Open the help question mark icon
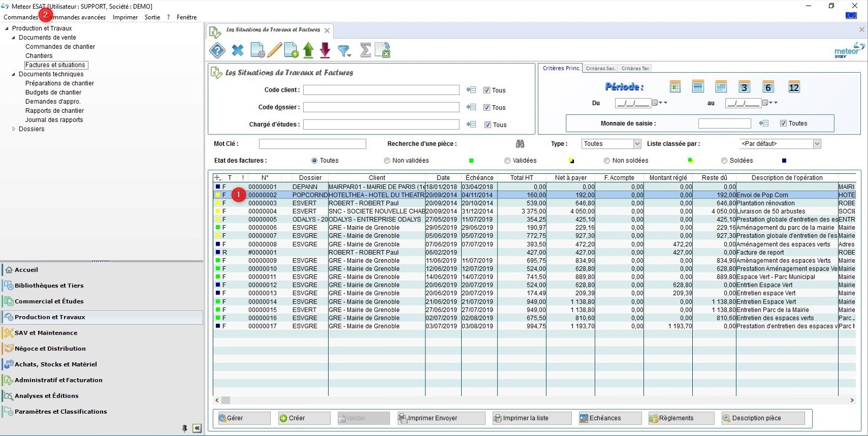This screenshot has width=868, height=436. tap(217, 50)
